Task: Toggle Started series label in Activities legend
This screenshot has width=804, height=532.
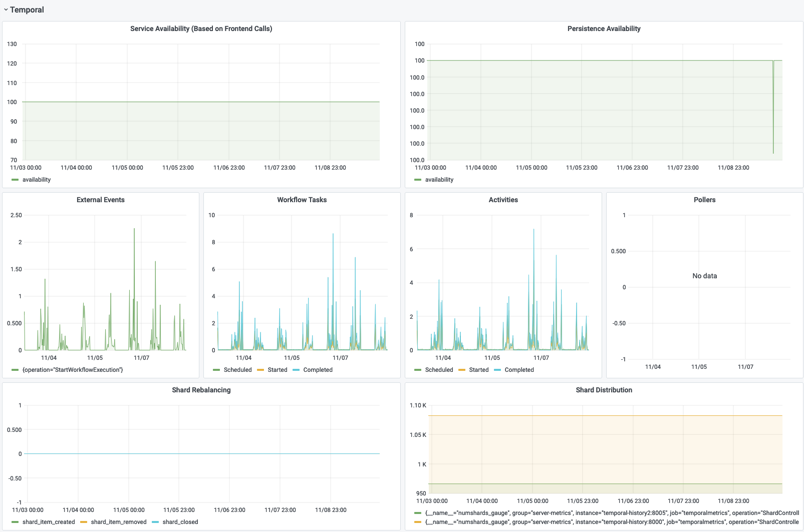Action: click(479, 370)
